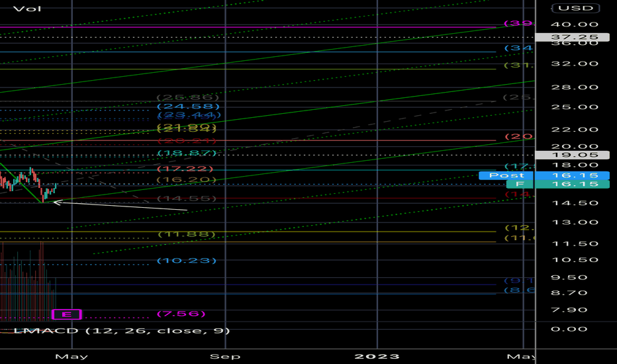
Task: Click the 0.00 value on indicator scale
Action: click(569, 329)
